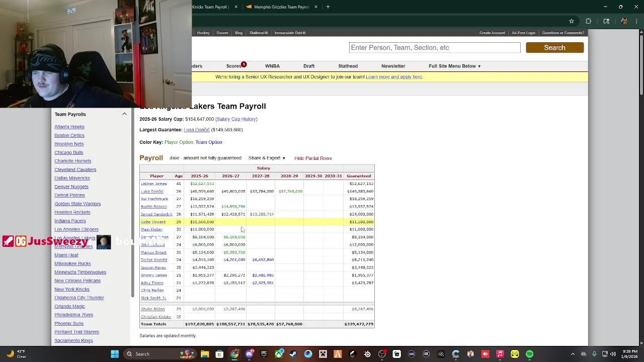The width and height of the screenshot is (644, 362).
Task: Open the WNBA menu item
Action: click(x=272, y=66)
